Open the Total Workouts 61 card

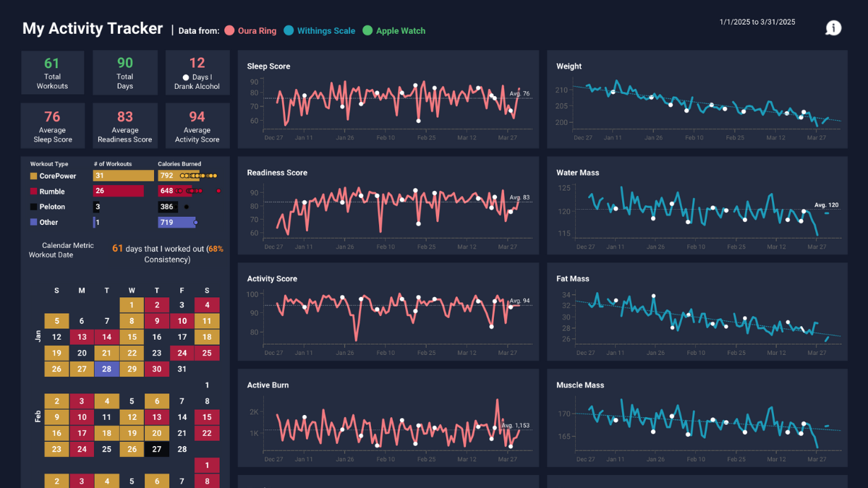click(x=52, y=73)
